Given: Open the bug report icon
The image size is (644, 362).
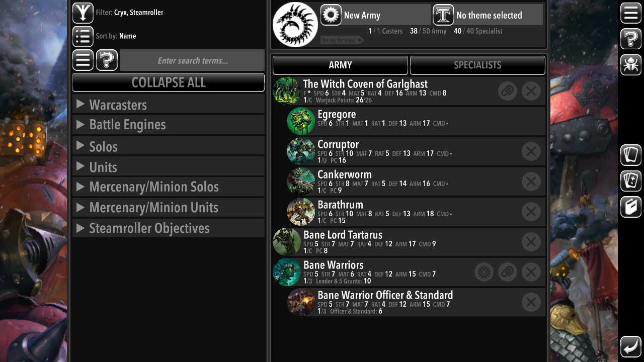Looking at the screenshot, I should tap(631, 65).
